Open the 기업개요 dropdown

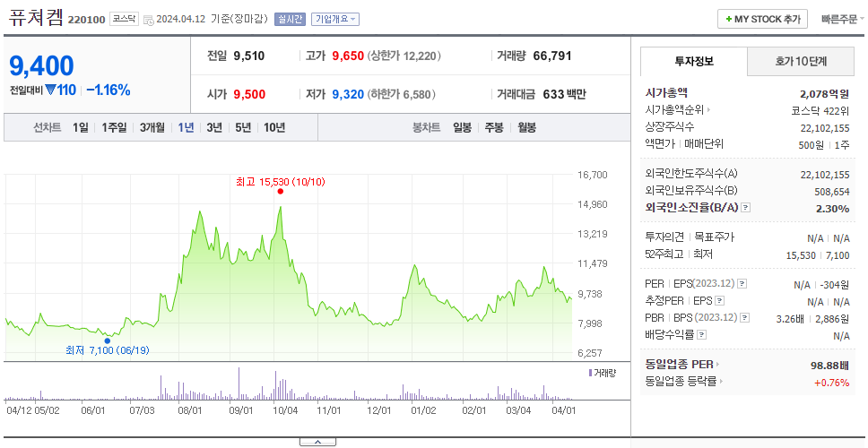pos(334,19)
